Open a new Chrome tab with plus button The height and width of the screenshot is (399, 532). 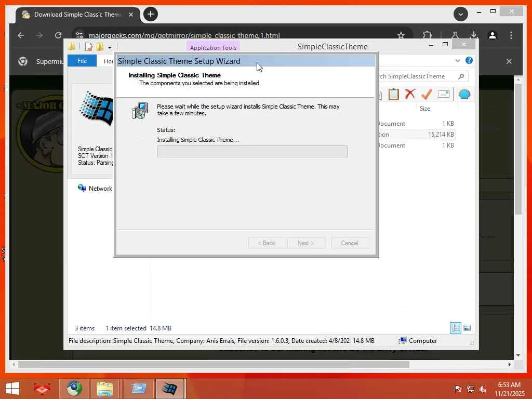pos(151,14)
